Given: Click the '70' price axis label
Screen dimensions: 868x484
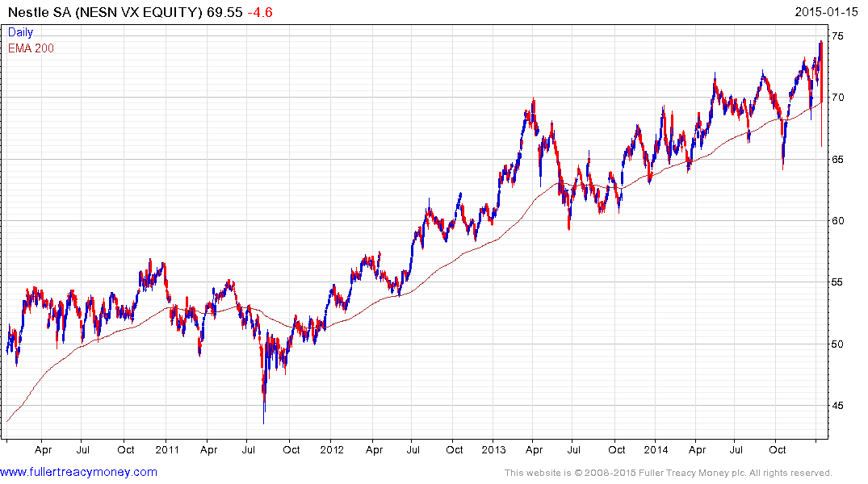Looking at the screenshot, I should click(837, 98).
